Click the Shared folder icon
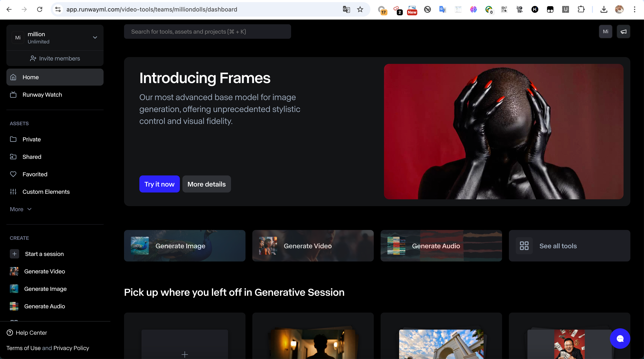 (13, 157)
